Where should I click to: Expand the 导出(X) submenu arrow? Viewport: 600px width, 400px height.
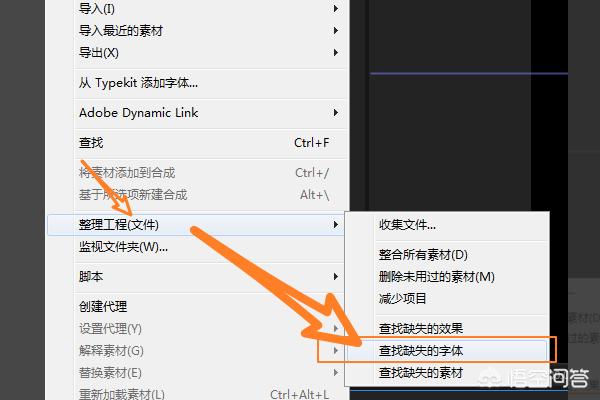coord(336,52)
